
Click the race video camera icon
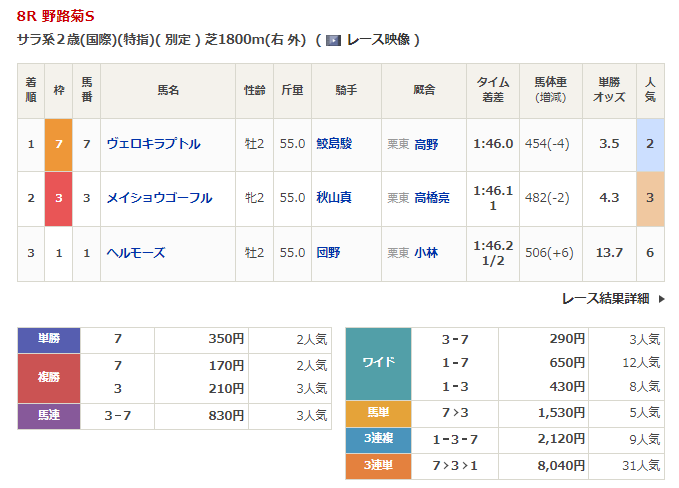[335, 40]
